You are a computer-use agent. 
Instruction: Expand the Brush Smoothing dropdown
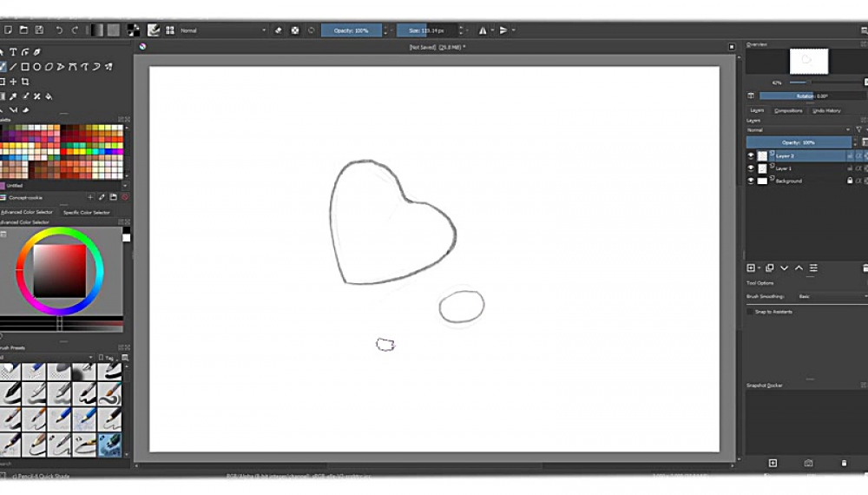pyautogui.click(x=832, y=297)
